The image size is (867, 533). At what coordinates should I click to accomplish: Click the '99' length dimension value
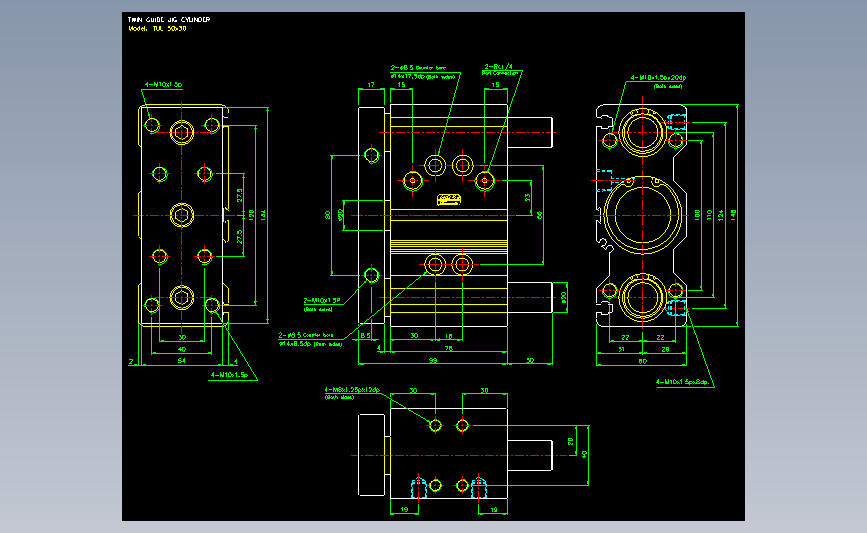coord(432,360)
